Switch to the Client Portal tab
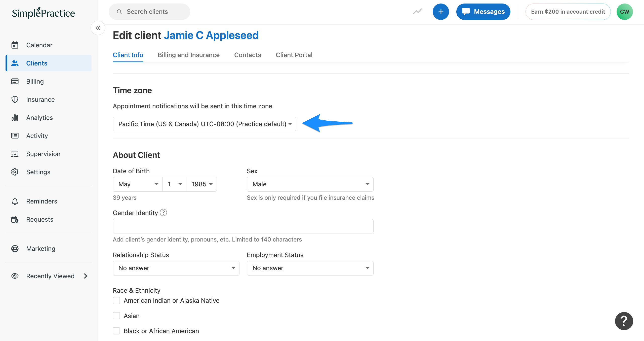This screenshot has height=341, width=644. (294, 55)
